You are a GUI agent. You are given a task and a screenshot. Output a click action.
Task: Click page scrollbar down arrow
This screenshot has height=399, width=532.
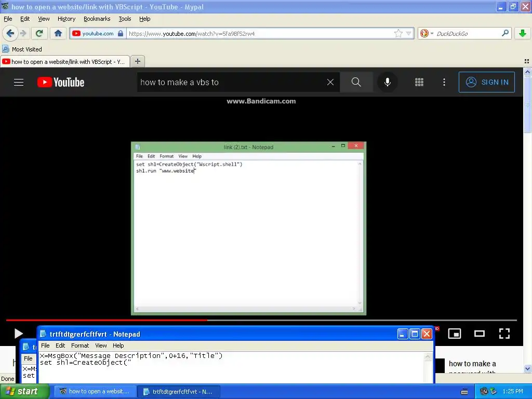(x=527, y=368)
